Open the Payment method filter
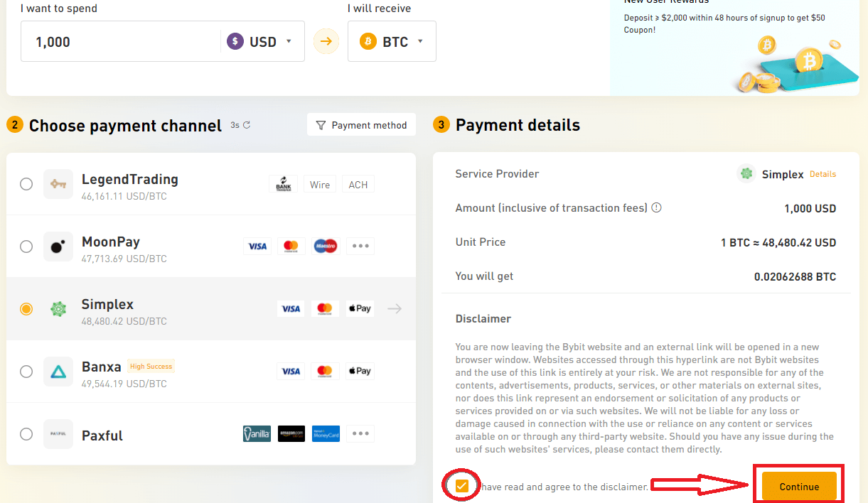The width and height of the screenshot is (868, 503). (x=361, y=124)
